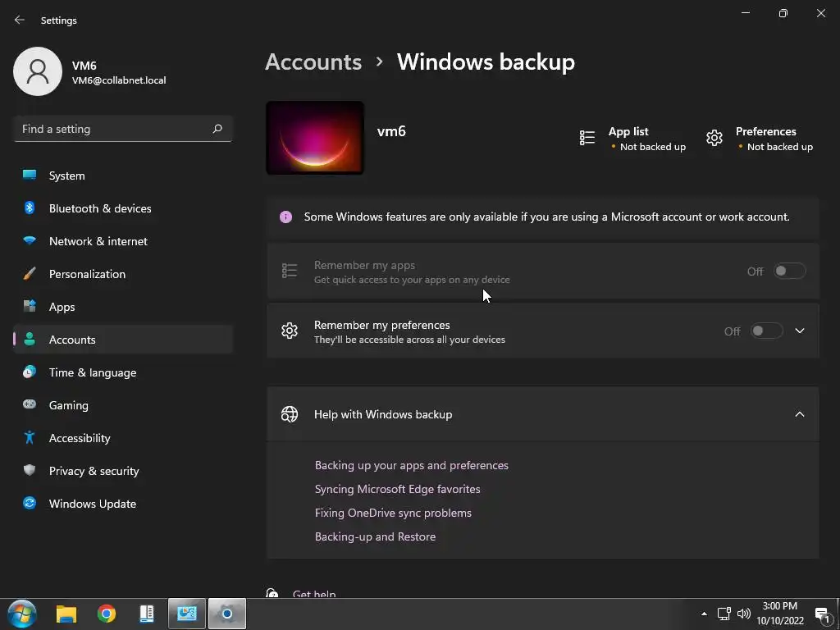
Task: Click the Settings gear taskbar button
Action: (x=227, y=614)
